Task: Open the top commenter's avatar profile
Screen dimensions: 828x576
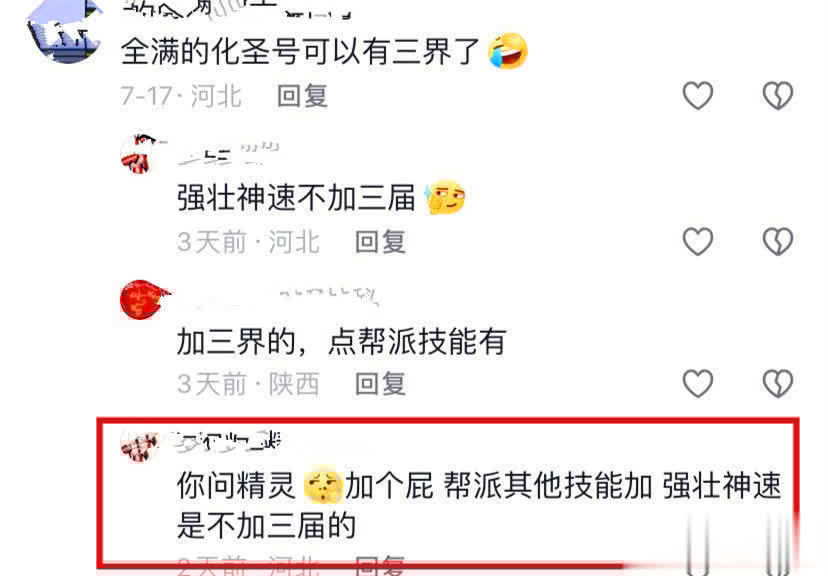Action: click(x=64, y=29)
